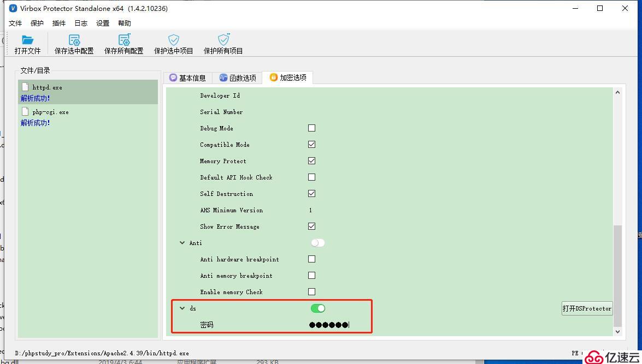Open the 日志 menu
This screenshot has width=642, height=364.
tap(81, 23)
